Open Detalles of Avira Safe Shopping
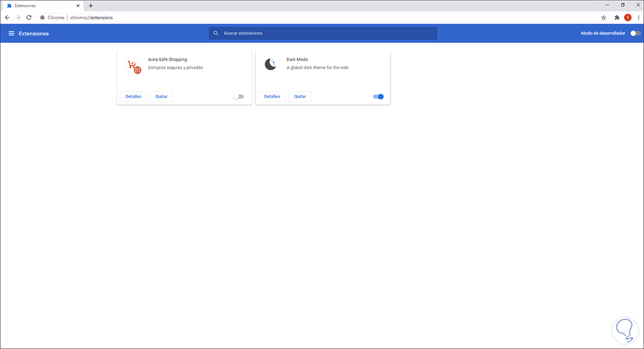The height and width of the screenshot is (349, 644). pyautogui.click(x=133, y=96)
